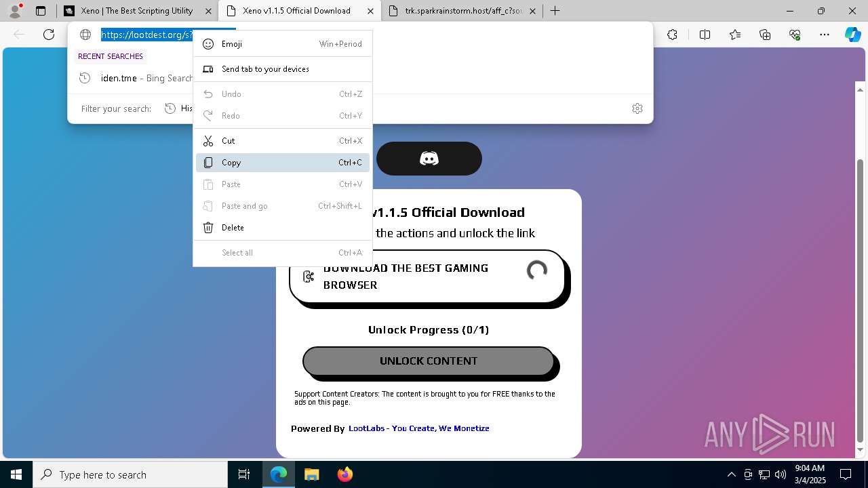Click the taskbar search box
This screenshot has height=488, width=868.
130,474
